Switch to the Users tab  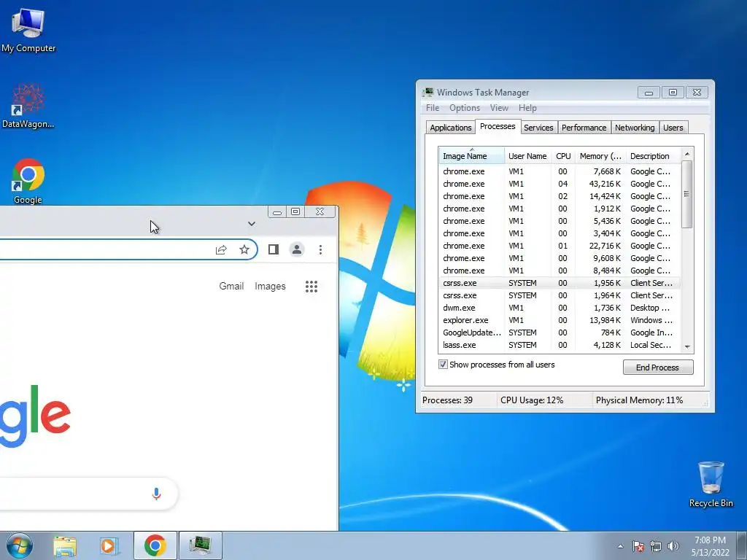(673, 128)
